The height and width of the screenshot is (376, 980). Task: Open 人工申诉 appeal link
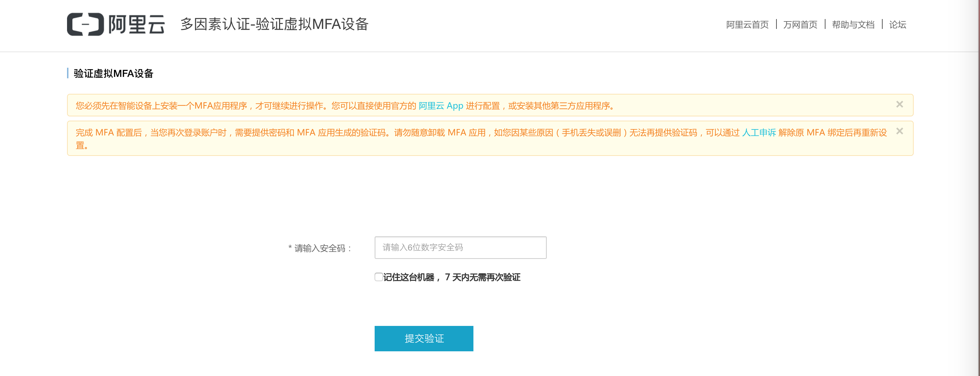pos(758,132)
